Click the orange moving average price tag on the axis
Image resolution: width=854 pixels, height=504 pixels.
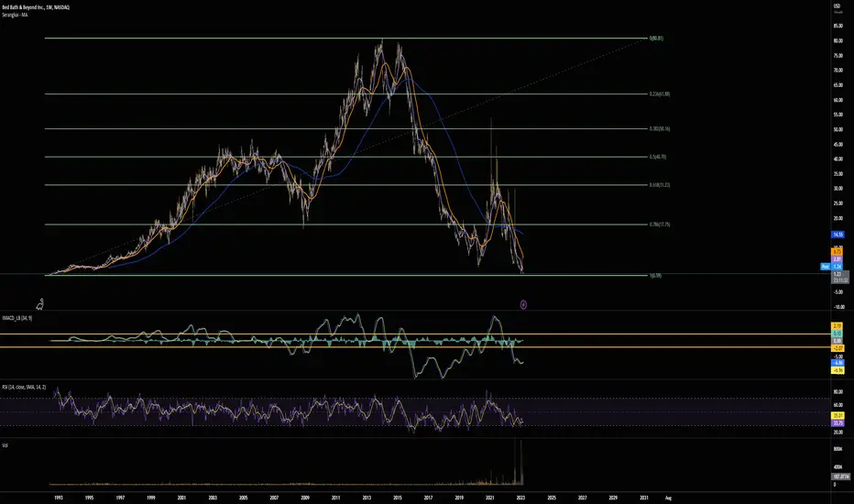[x=838, y=252]
